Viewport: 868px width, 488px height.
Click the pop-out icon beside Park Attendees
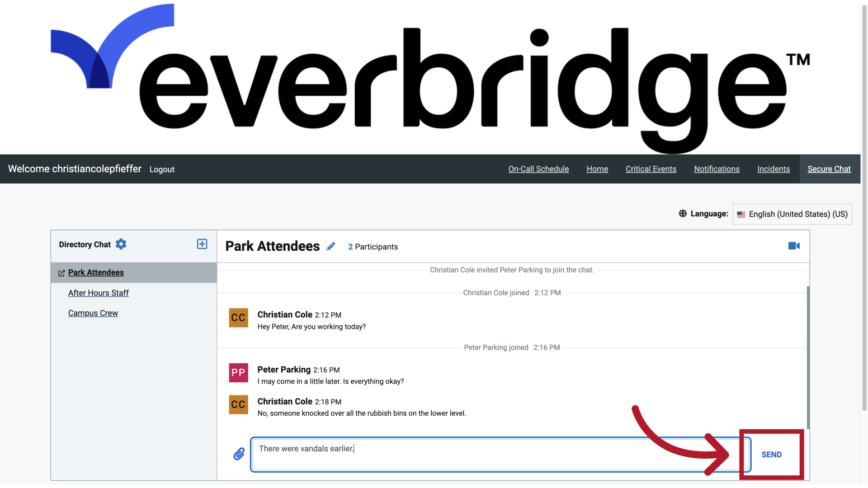coord(61,273)
